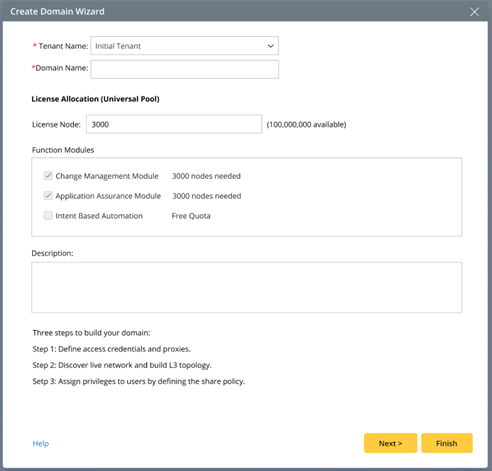The image size is (492, 471).
Task: Click the Next > button
Action: point(390,443)
